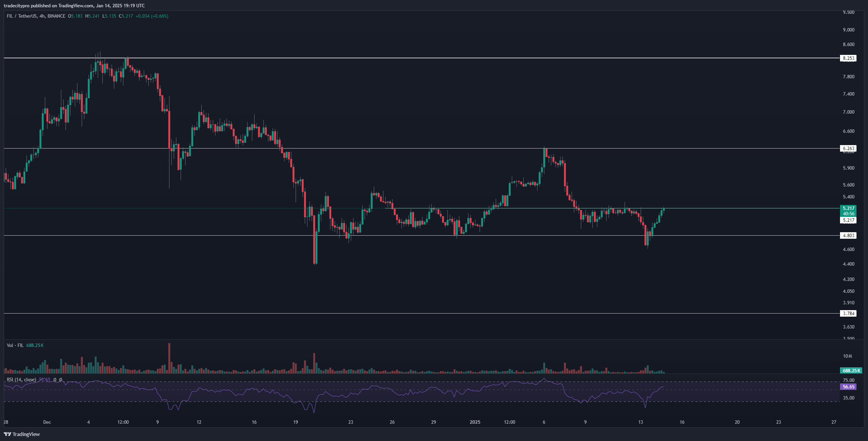
Task: Click the 13 date label on the time axis
Action: (641, 422)
